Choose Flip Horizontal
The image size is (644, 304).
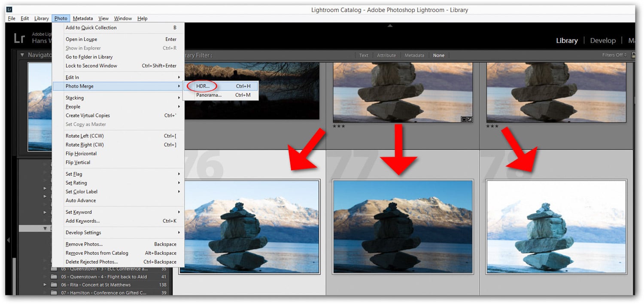(118, 154)
